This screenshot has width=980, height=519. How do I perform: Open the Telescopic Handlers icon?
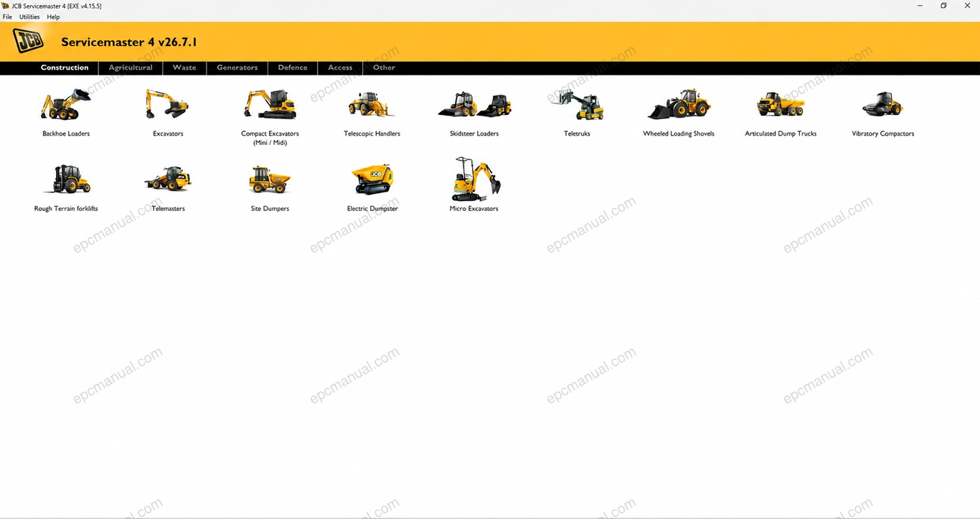click(x=372, y=105)
